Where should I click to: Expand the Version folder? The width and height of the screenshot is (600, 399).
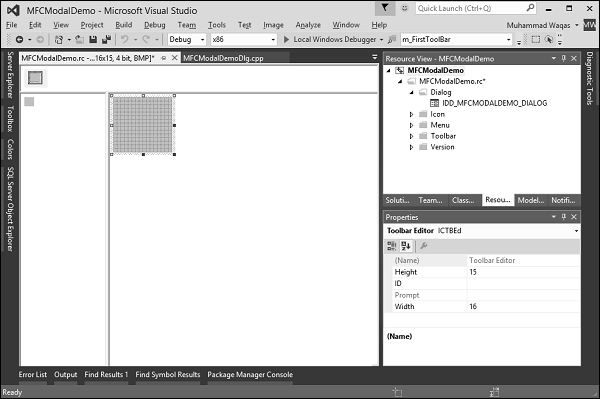click(412, 147)
